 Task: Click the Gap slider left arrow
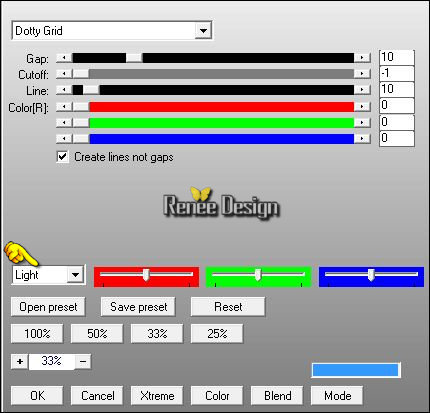64,58
